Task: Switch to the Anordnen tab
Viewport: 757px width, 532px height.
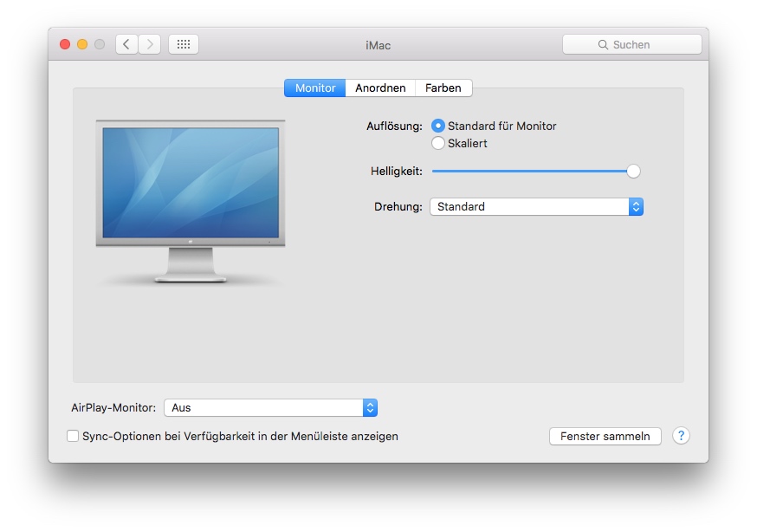Action: click(x=380, y=88)
